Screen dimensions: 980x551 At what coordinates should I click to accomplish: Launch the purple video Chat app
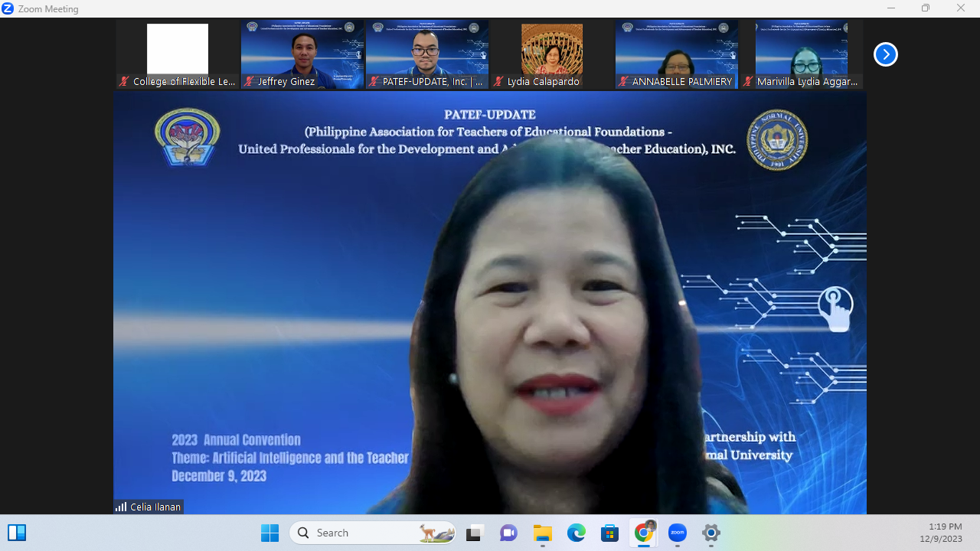point(508,533)
